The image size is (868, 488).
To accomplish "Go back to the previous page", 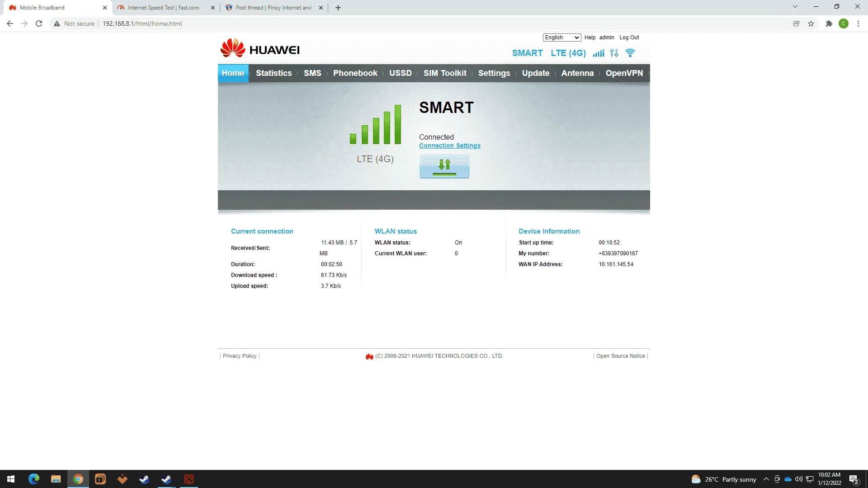I will (x=10, y=23).
